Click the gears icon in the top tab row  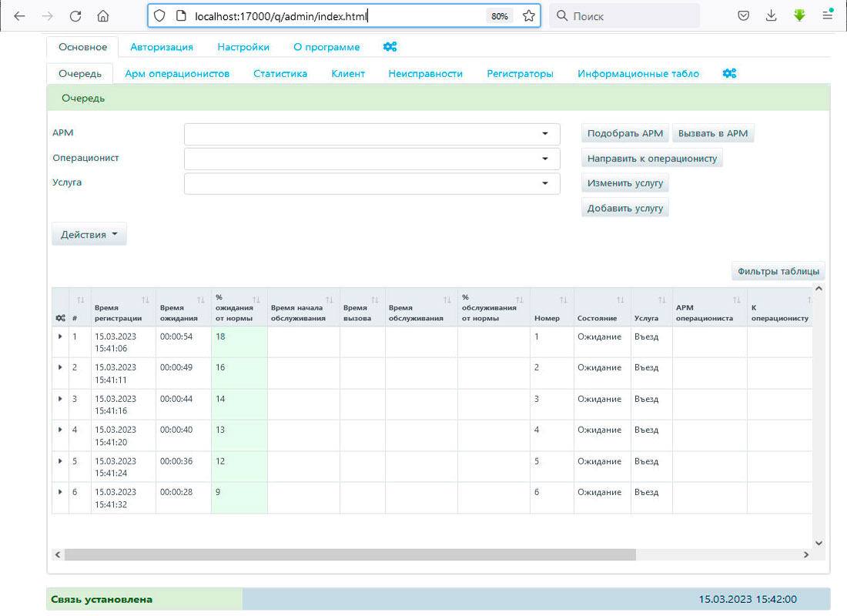click(x=390, y=47)
